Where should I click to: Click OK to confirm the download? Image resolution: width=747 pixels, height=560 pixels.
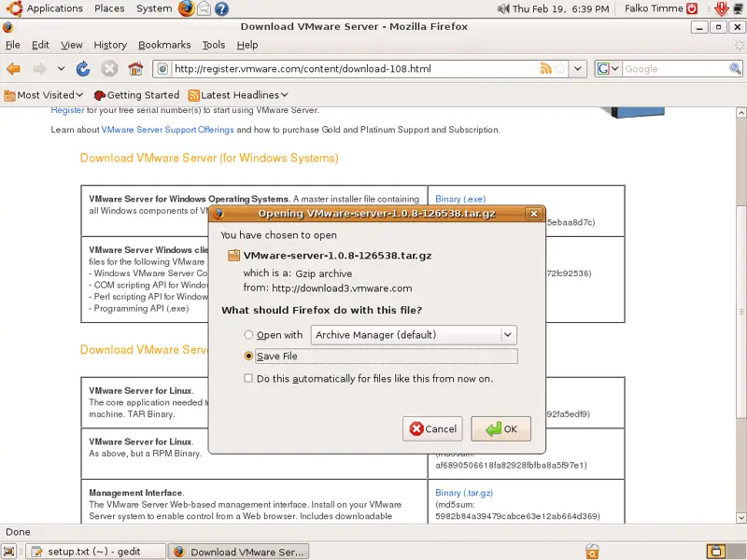(x=500, y=428)
